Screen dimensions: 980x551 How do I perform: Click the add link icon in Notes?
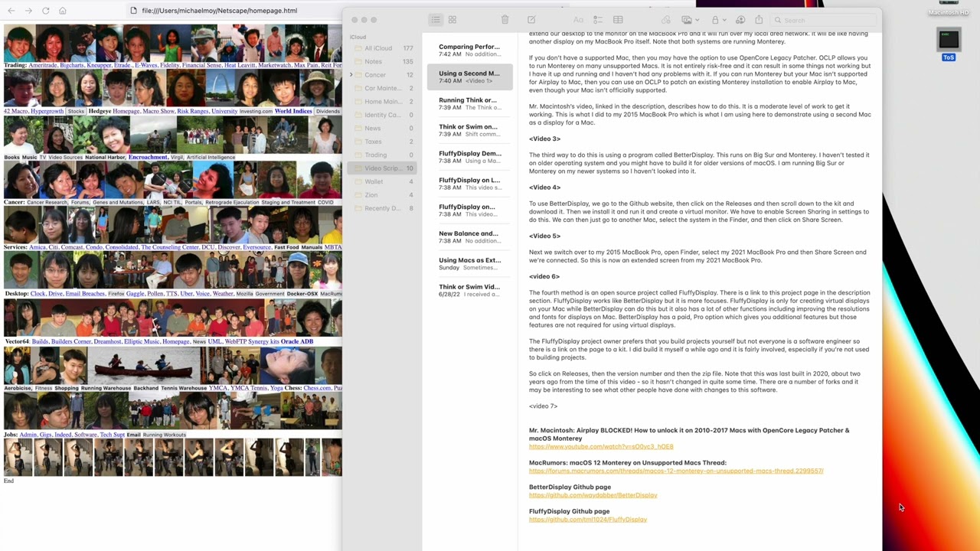[666, 20]
